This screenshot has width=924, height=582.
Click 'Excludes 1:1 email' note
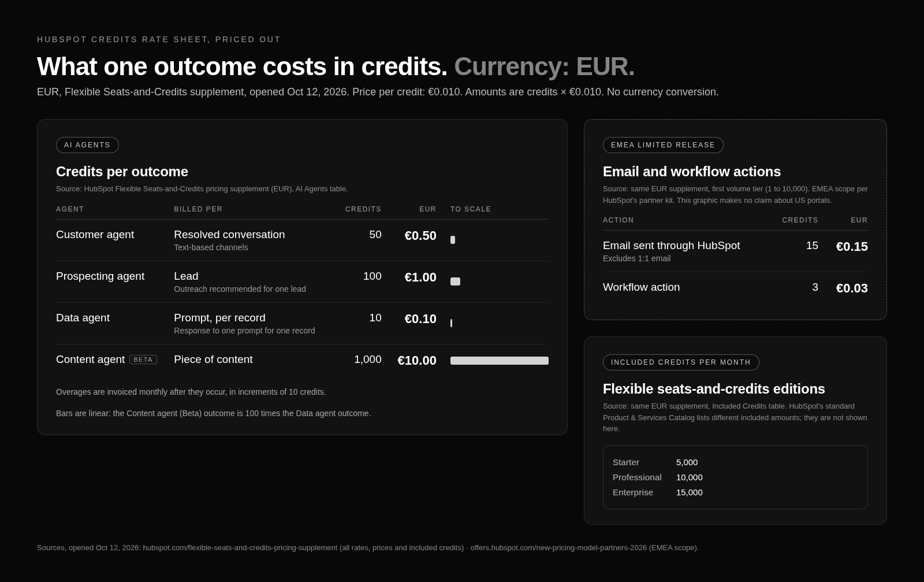[636, 258]
